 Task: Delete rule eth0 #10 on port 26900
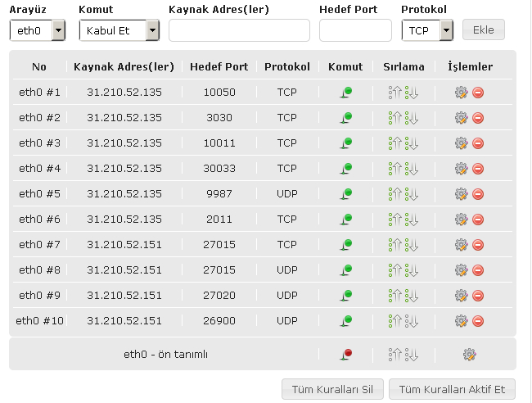point(478,321)
